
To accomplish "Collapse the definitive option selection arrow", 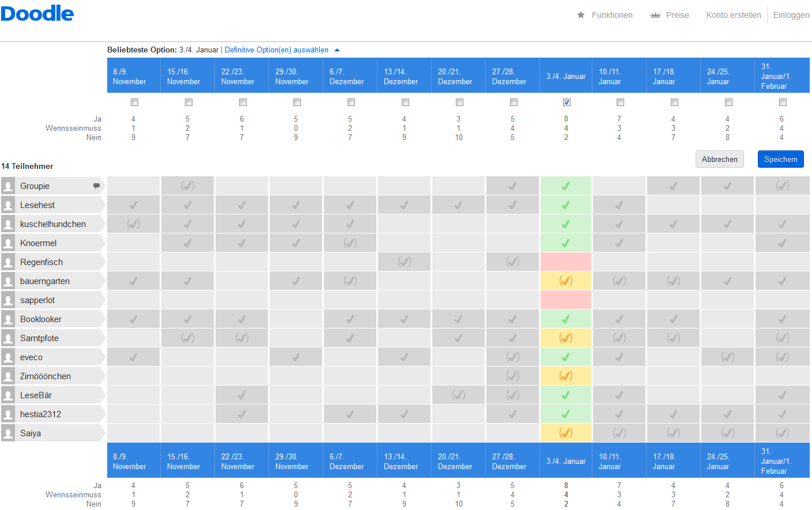I will click(x=337, y=50).
